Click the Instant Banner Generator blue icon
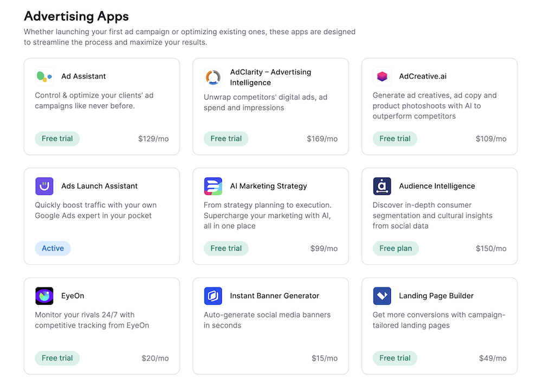 (213, 296)
